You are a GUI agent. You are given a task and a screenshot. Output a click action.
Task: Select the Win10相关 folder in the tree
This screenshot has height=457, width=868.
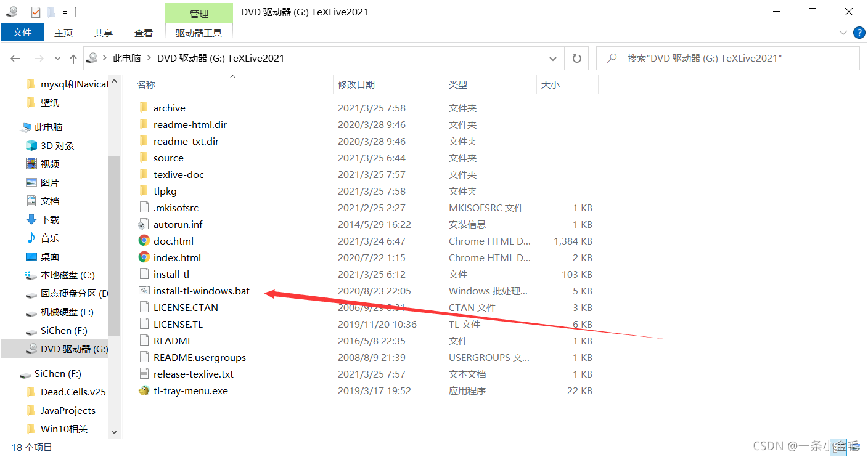pyautogui.click(x=64, y=429)
